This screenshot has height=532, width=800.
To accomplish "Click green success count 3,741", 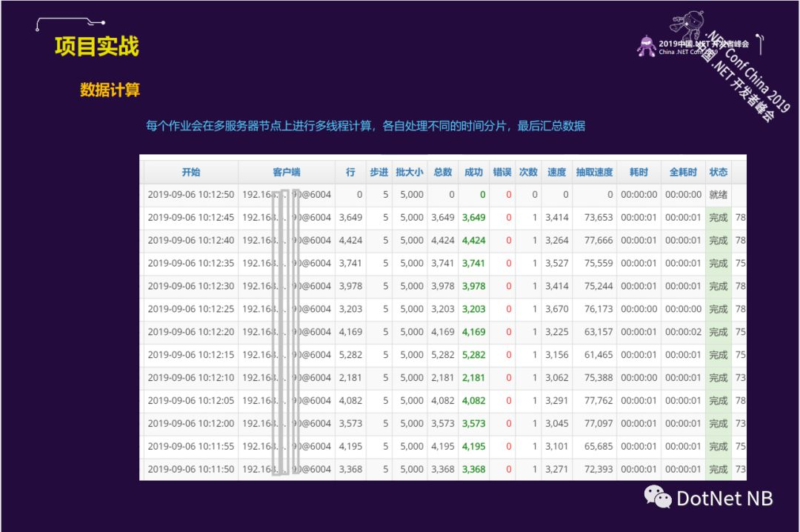I will click(x=473, y=264).
